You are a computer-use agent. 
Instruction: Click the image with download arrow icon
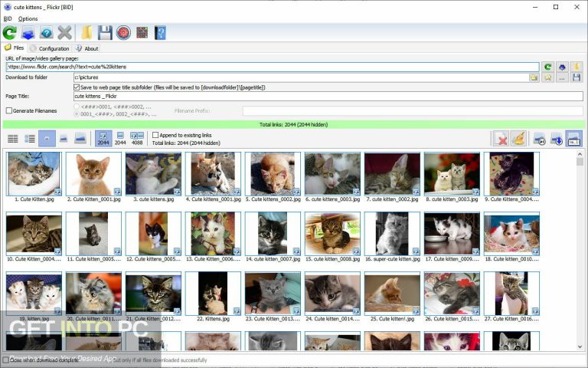(557, 139)
